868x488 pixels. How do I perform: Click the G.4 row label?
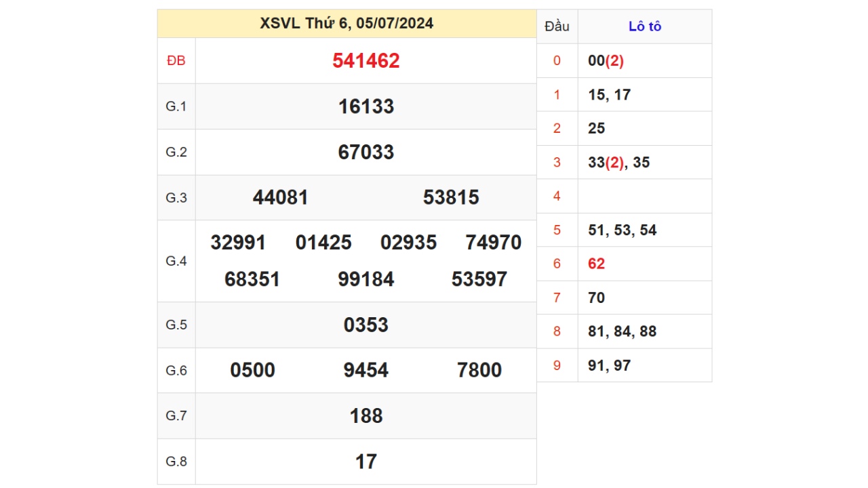(x=176, y=261)
